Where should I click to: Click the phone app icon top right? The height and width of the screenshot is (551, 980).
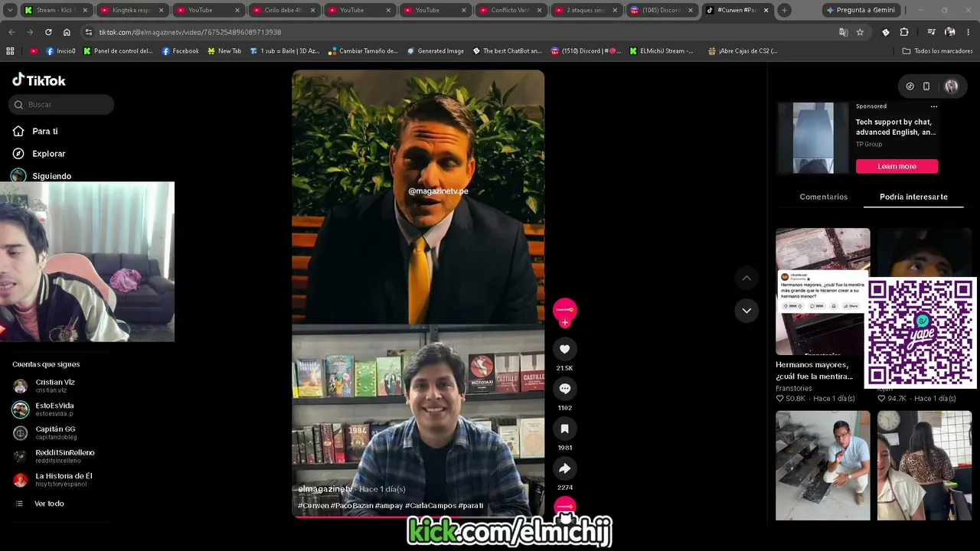pyautogui.click(x=926, y=86)
